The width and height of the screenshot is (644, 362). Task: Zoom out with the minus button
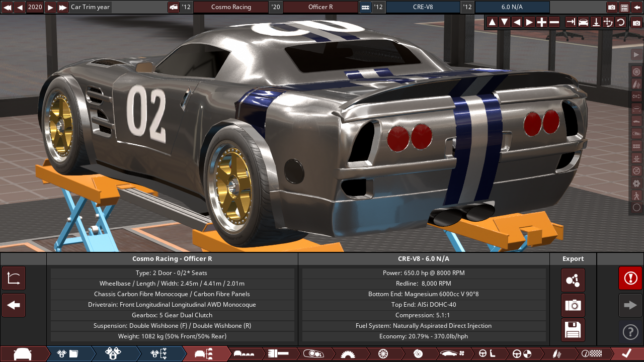554,22
